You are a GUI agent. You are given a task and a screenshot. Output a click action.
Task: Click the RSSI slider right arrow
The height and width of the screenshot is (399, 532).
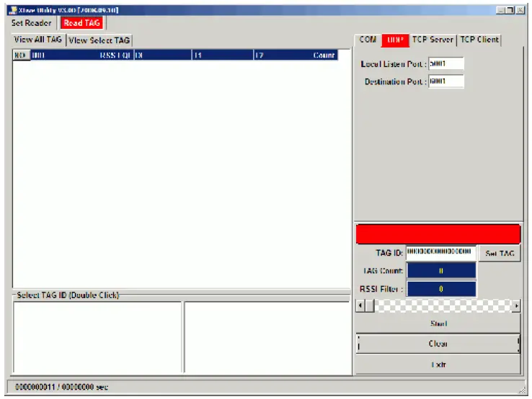[x=516, y=306]
